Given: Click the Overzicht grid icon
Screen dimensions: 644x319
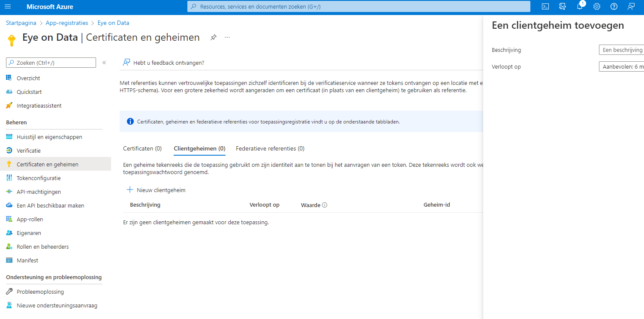Looking at the screenshot, I should point(9,78).
